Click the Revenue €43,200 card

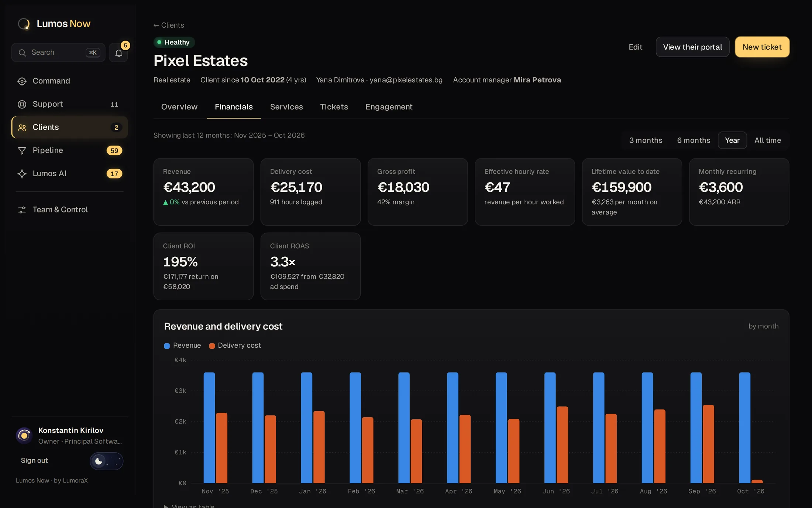[x=203, y=192]
